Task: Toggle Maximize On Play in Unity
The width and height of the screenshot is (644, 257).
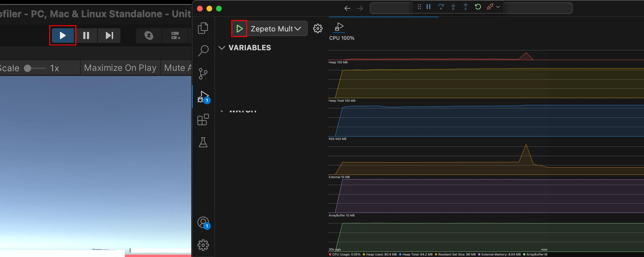Action: 120,68
